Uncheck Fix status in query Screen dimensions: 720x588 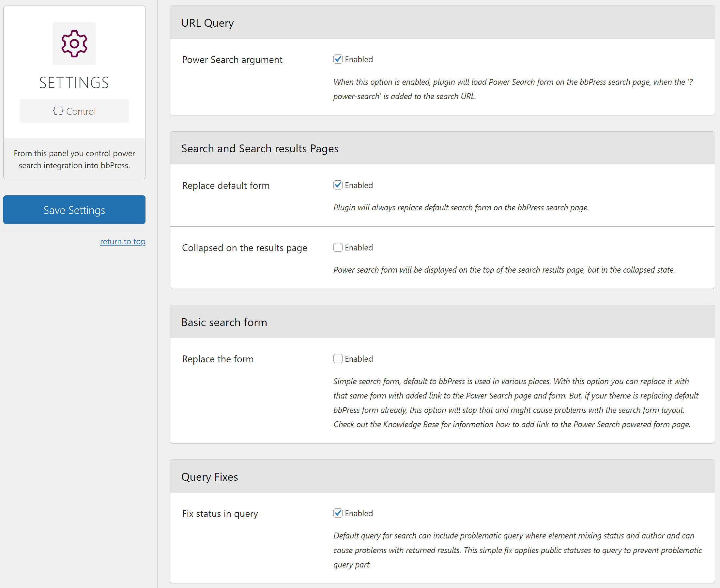[337, 513]
